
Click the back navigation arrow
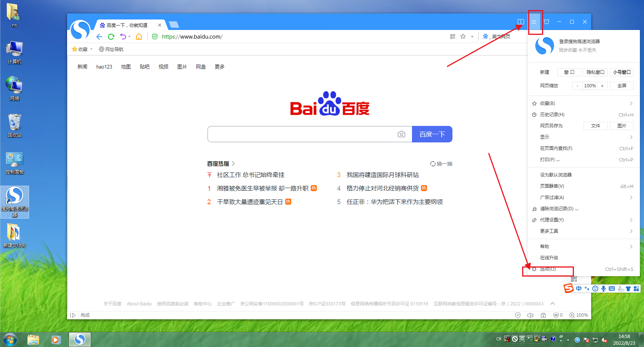[x=99, y=37]
